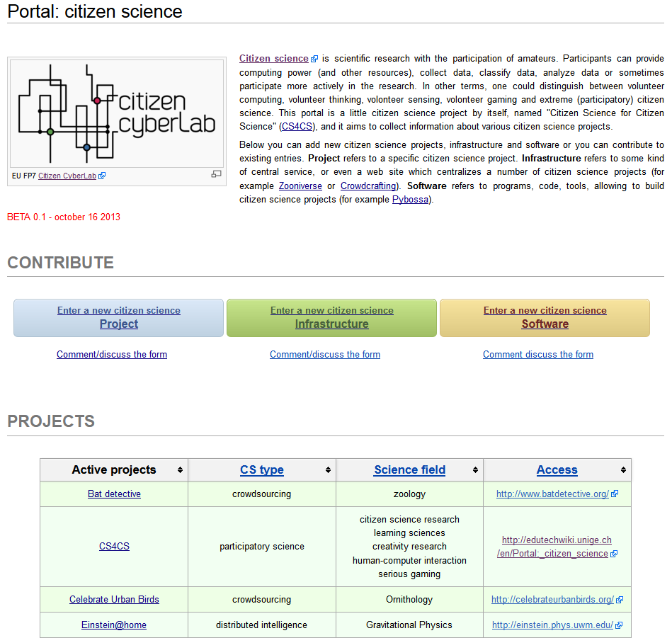This screenshot has width=672, height=638.
Task: Visit http://einstein.phys.uwm.edu/ link
Action: point(552,625)
